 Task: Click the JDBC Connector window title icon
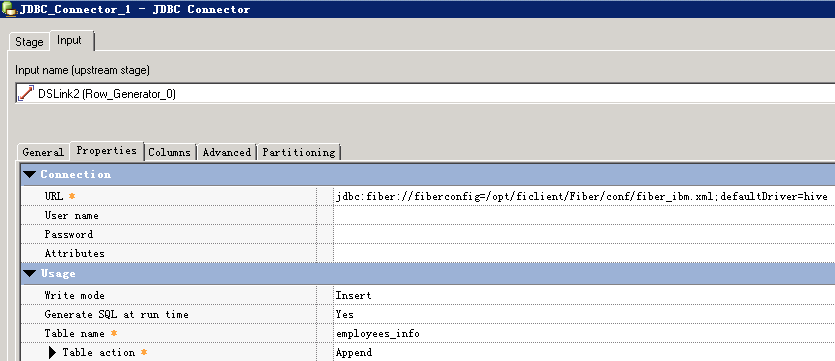pyautogui.click(x=9, y=9)
